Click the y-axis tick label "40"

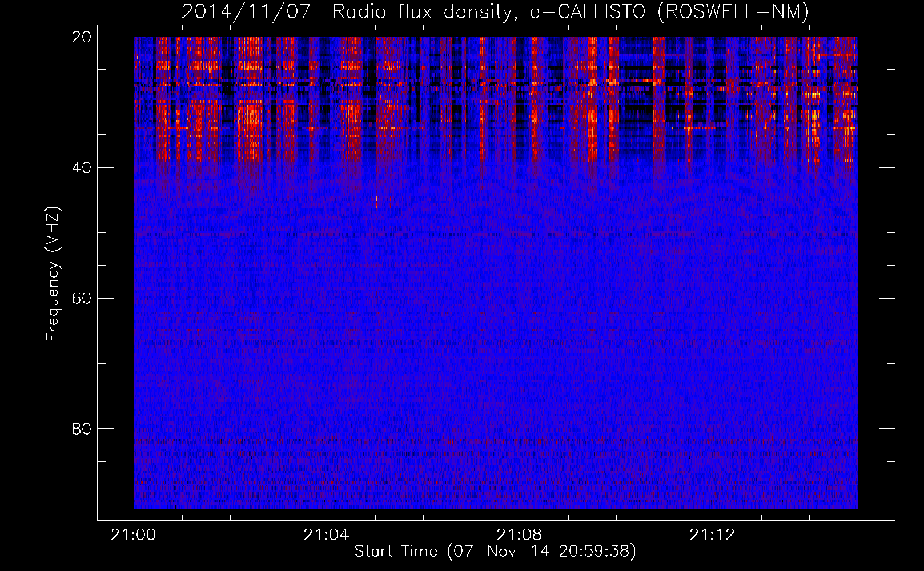coord(82,168)
